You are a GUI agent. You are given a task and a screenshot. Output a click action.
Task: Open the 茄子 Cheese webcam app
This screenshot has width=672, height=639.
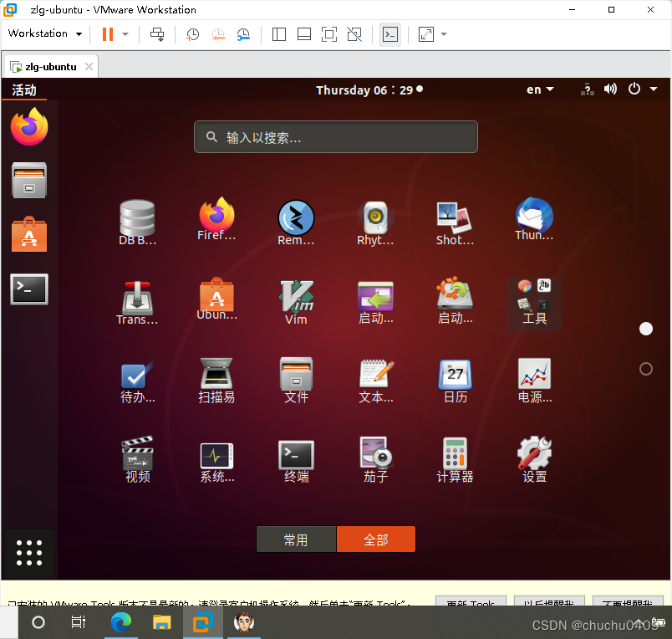[375, 460]
